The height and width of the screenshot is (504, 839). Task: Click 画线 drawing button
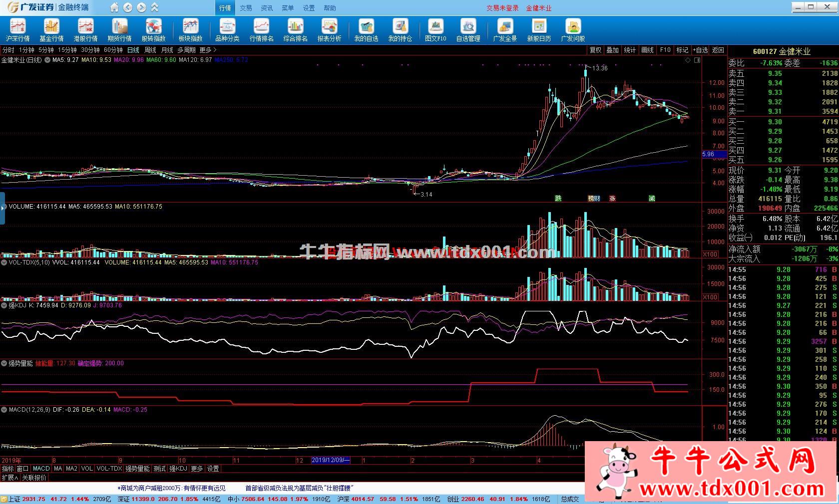pos(648,50)
